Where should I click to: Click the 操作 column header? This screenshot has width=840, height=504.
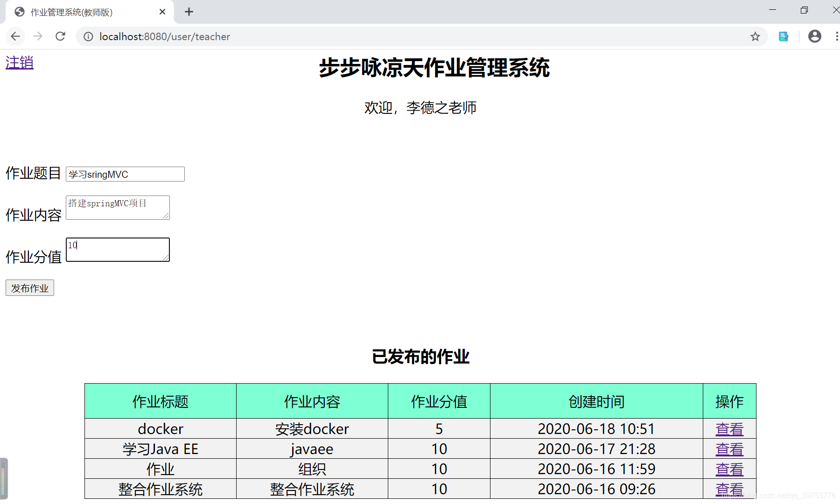[x=729, y=401]
